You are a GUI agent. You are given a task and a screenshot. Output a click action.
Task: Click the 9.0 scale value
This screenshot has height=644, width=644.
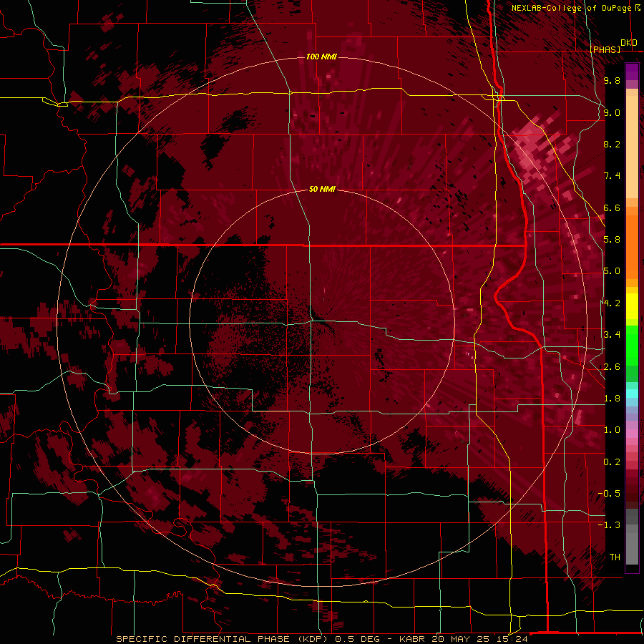click(x=612, y=112)
